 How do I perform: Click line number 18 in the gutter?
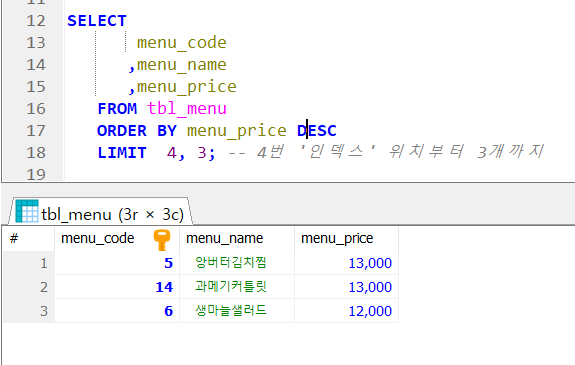(36, 153)
